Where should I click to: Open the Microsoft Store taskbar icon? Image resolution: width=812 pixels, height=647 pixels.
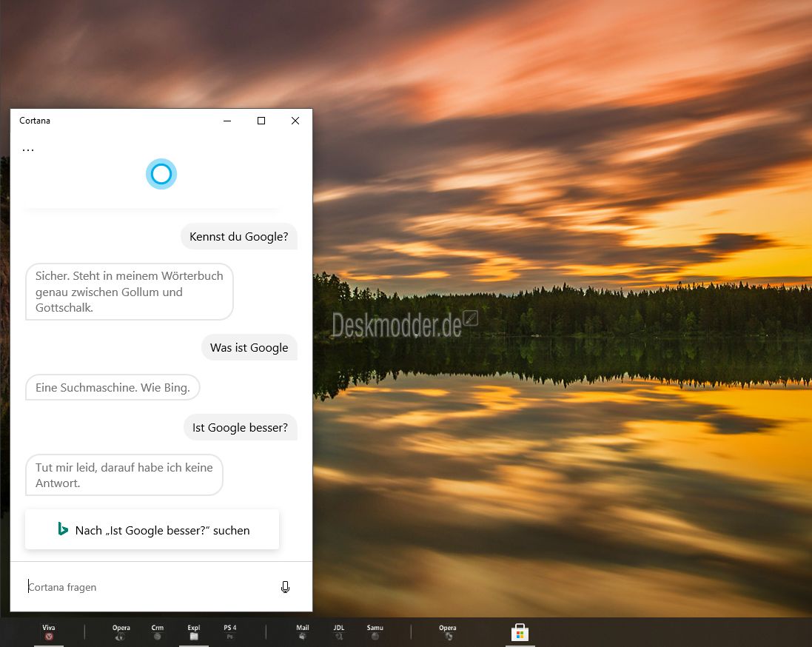coord(520,632)
